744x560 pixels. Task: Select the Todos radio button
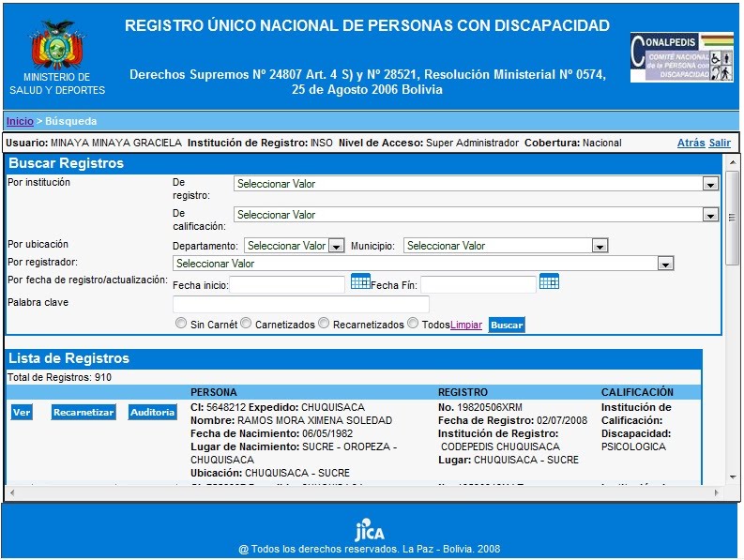413,324
